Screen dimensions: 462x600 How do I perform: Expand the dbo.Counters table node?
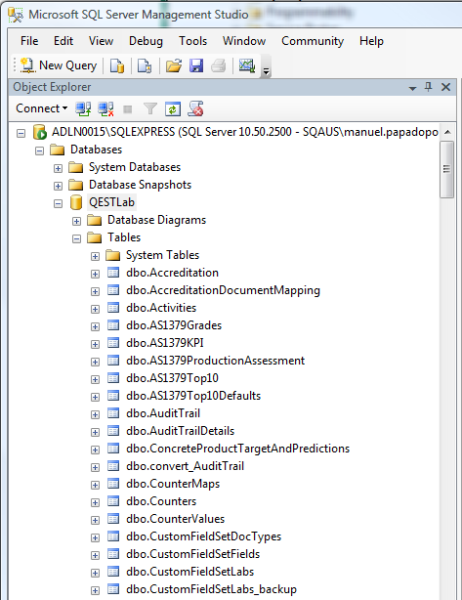coord(95,502)
